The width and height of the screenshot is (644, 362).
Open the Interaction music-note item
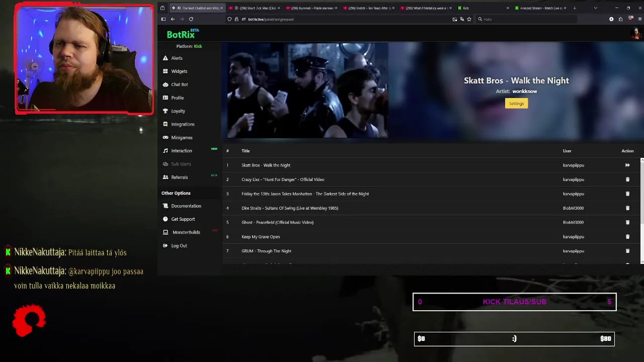tap(177, 151)
